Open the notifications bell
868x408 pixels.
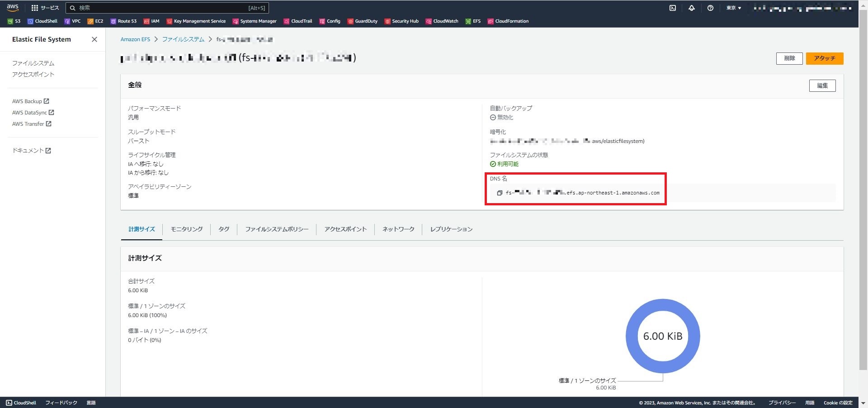coord(691,8)
